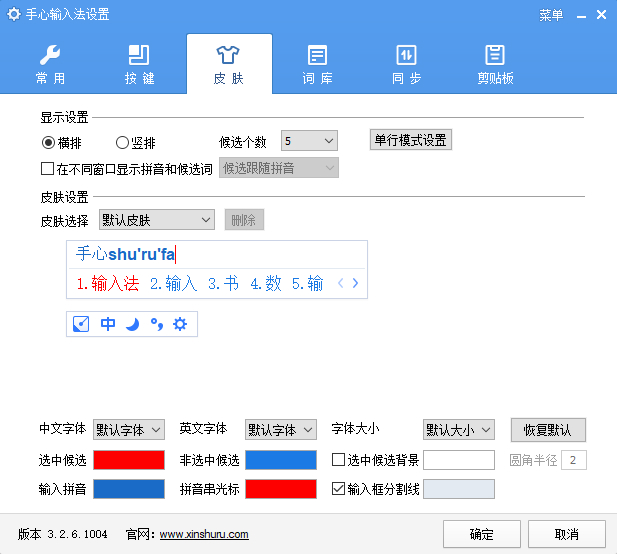
Task: Open the 常用 general settings tab
Action: 50,64
